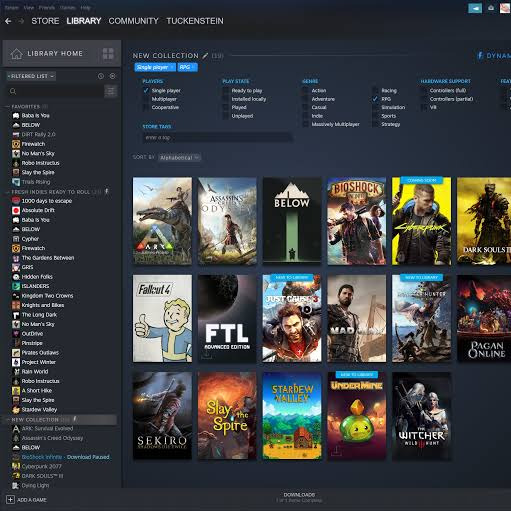Image resolution: width=511 pixels, height=511 pixels.
Task: Click the play-ready filter icon beside the clock
Action: click(x=113, y=76)
